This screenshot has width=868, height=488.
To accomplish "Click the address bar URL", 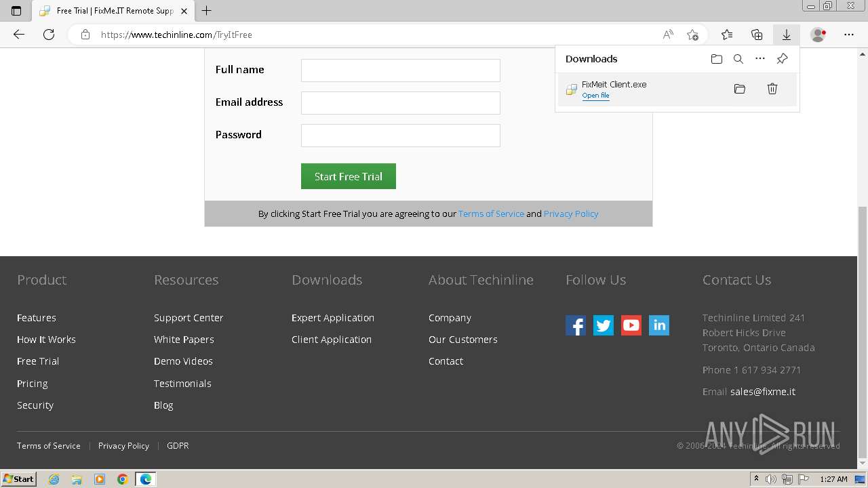I will click(176, 35).
